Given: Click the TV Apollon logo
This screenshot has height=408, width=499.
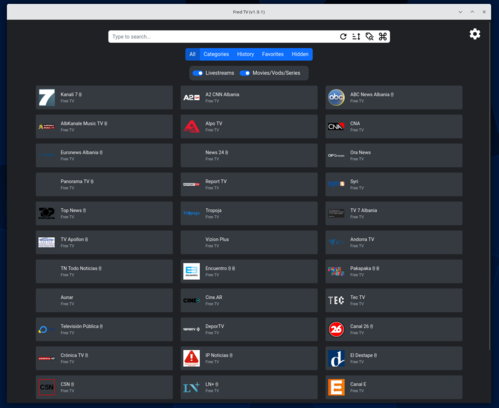Looking at the screenshot, I should point(47,242).
